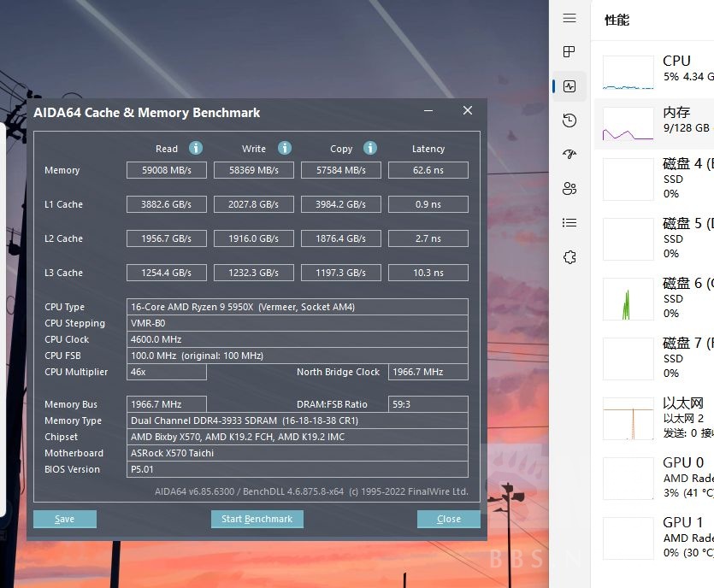Go to Users icon in Task Manager
This screenshot has width=714, height=588.
click(x=569, y=189)
